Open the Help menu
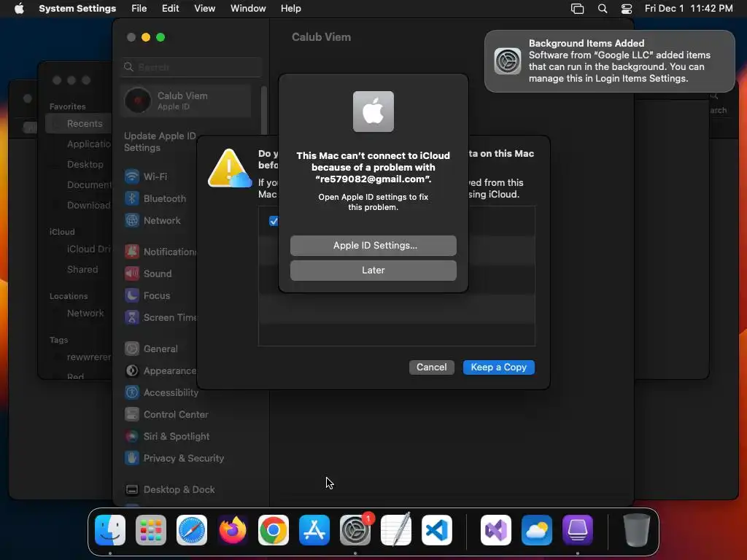The image size is (747, 560). (x=290, y=8)
